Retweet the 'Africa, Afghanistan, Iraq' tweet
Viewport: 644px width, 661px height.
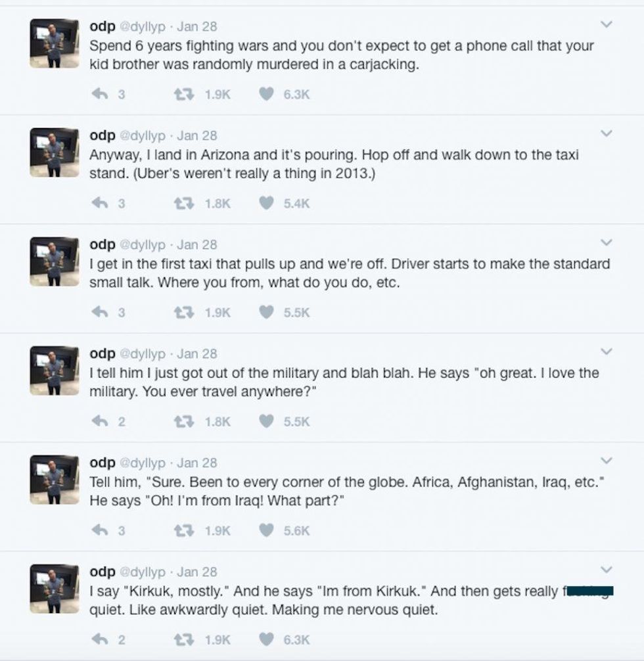click(181, 530)
